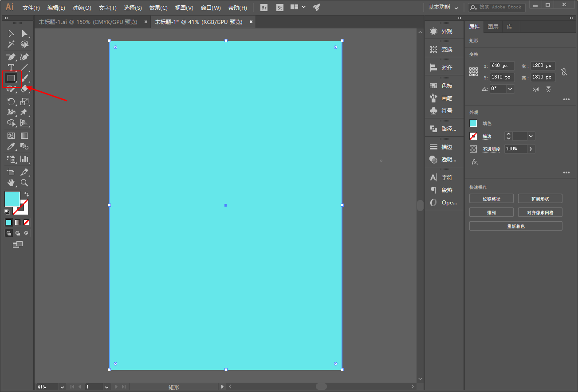
Task: Select the Selection tool arrow
Action: tap(11, 34)
